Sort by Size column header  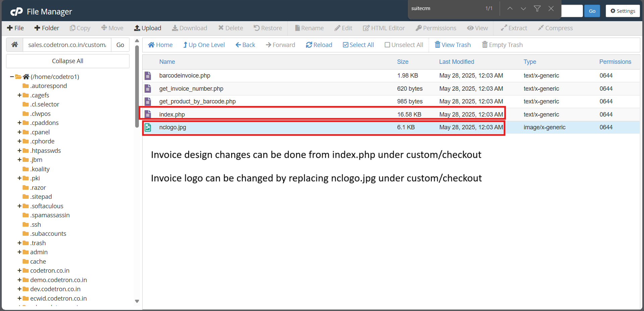pos(402,62)
